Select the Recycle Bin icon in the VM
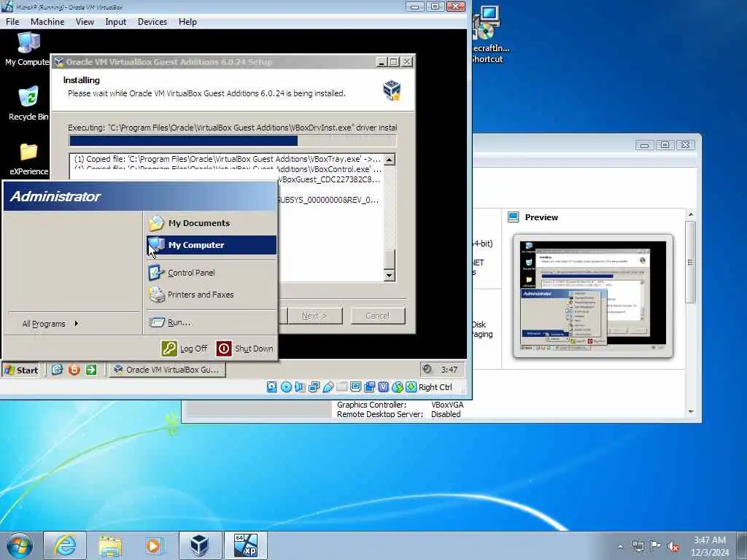 pos(28,104)
